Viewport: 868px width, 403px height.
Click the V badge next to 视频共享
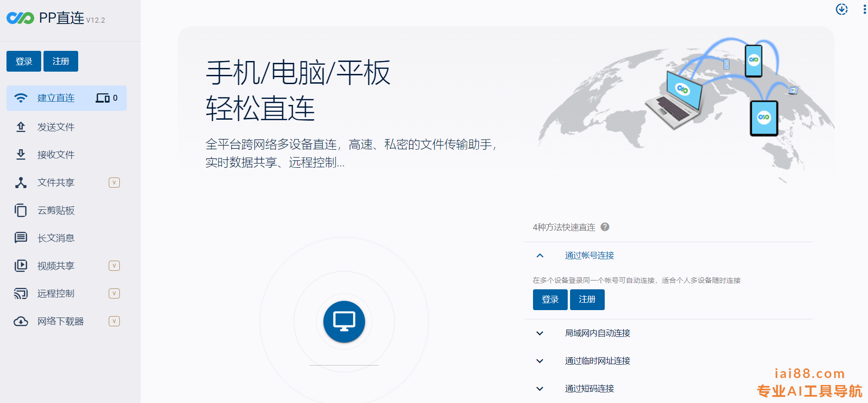click(x=114, y=266)
